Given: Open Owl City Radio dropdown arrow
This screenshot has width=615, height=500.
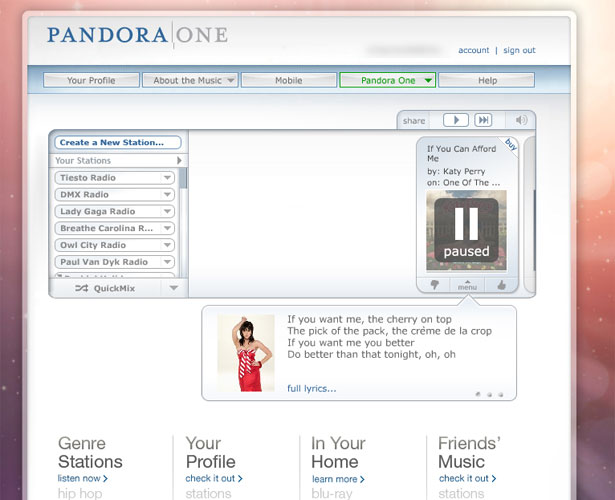Looking at the screenshot, I should click(x=167, y=245).
